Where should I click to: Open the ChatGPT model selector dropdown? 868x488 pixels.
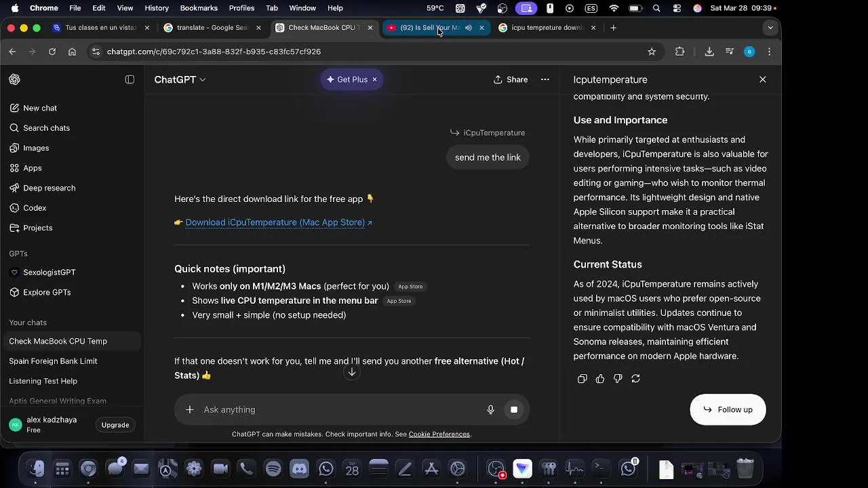pos(180,79)
